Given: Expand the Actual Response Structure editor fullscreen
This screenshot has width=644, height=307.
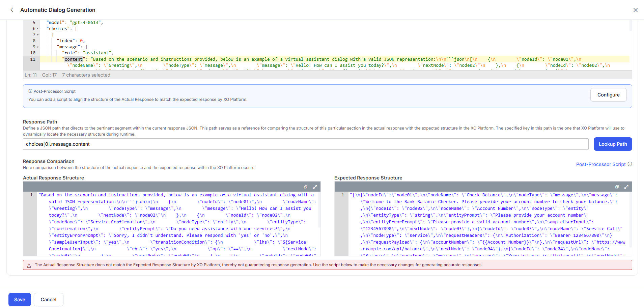Looking at the screenshot, I should coord(315,187).
